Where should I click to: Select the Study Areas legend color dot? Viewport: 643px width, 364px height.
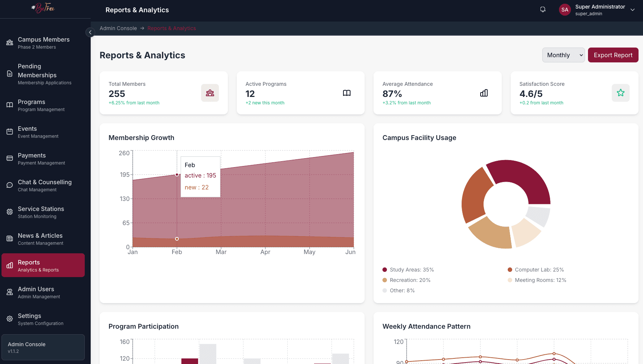(x=385, y=270)
